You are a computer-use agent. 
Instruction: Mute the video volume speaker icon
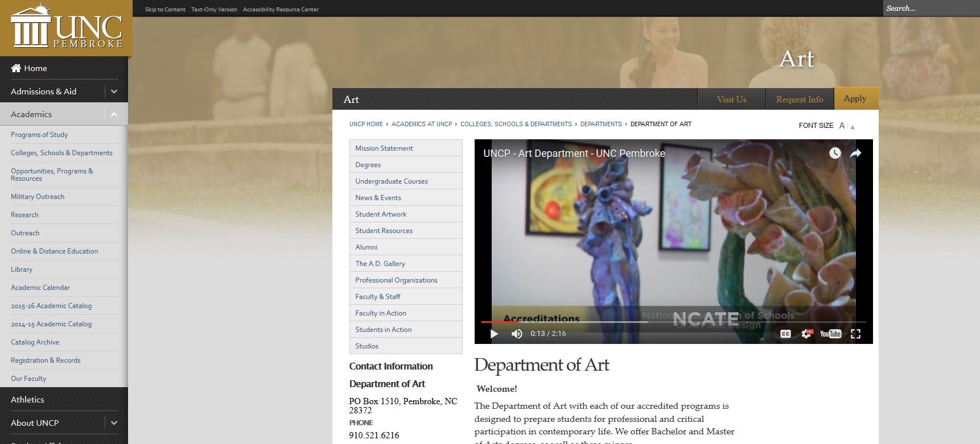coord(517,334)
